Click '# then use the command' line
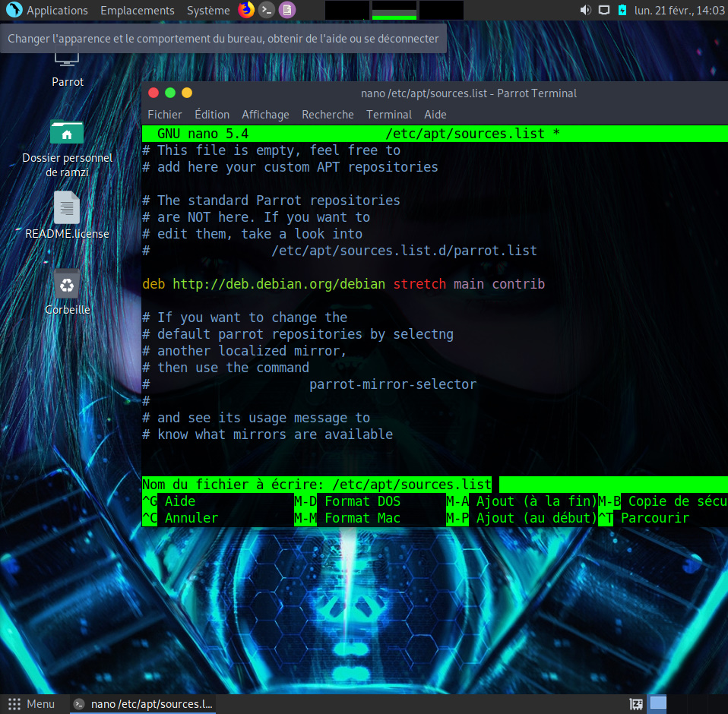Screen dimensions: 728x714 226,368
